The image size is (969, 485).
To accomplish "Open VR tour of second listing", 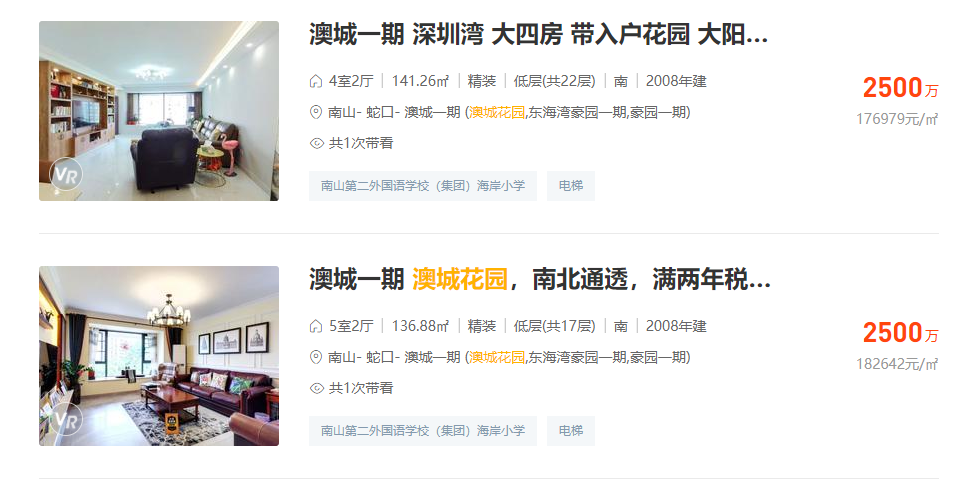I will [x=66, y=420].
